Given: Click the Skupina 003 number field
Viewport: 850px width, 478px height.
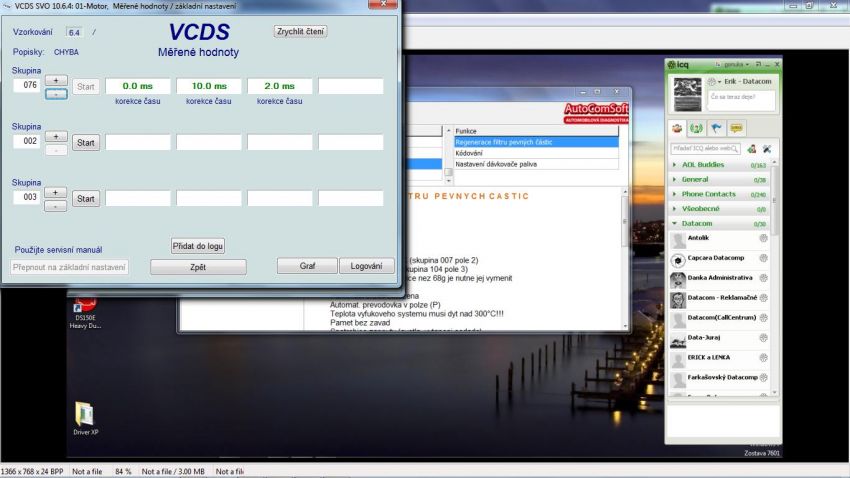Looking at the screenshot, I should pos(27,197).
